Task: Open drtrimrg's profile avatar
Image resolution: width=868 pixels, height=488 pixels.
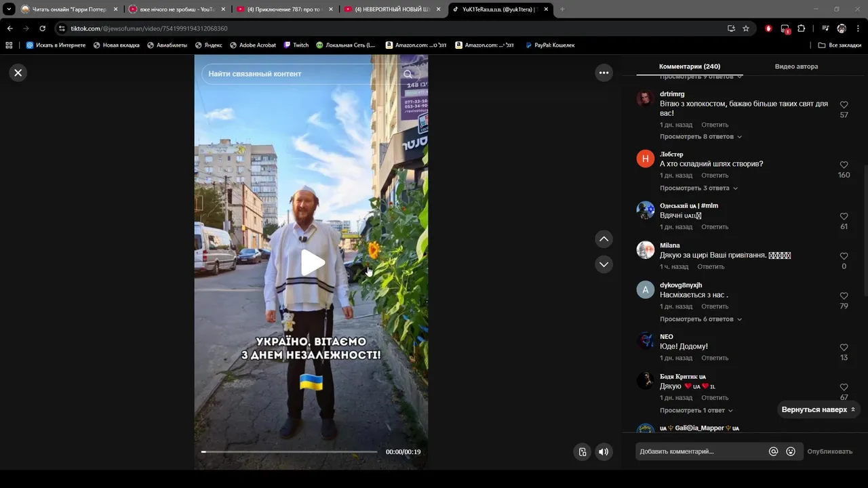Action: click(x=645, y=99)
